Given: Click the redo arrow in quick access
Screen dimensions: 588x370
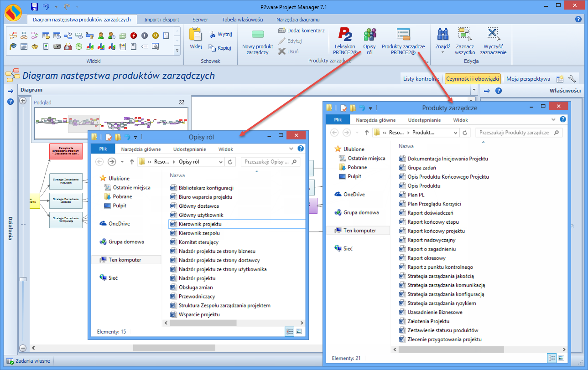Looking at the screenshot, I should (x=67, y=6).
